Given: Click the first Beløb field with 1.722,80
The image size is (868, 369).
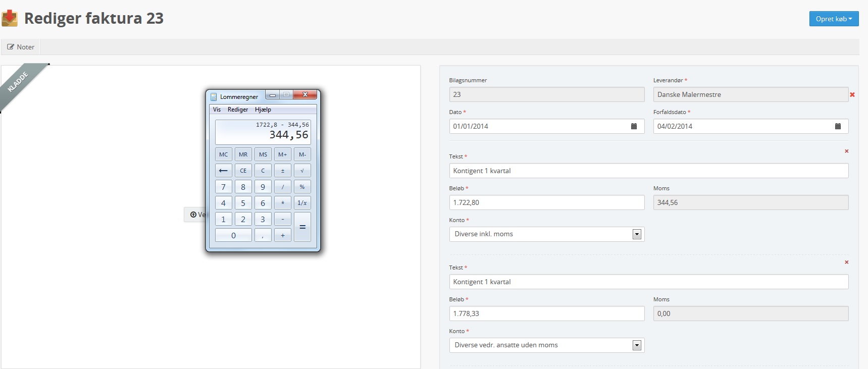Looking at the screenshot, I should [546, 202].
